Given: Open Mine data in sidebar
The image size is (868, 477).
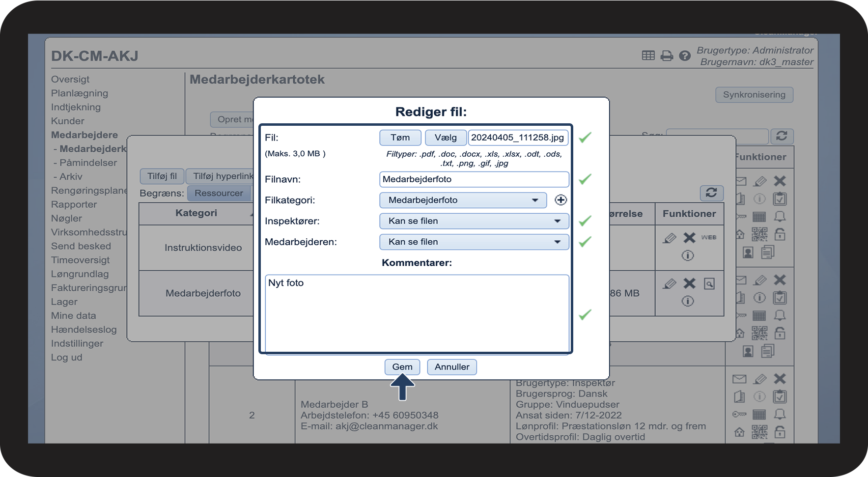Looking at the screenshot, I should [x=74, y=315].
